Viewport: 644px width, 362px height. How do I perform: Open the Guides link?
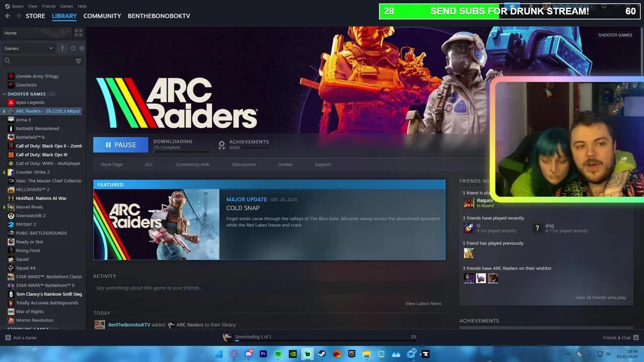285,164
